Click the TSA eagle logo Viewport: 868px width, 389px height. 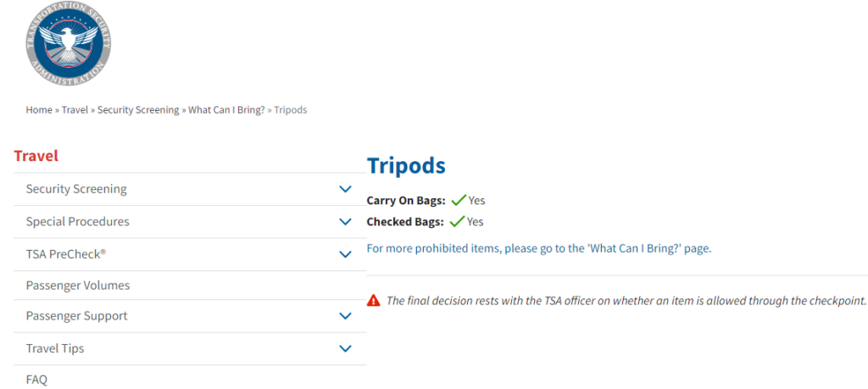[x=68, y=42]
